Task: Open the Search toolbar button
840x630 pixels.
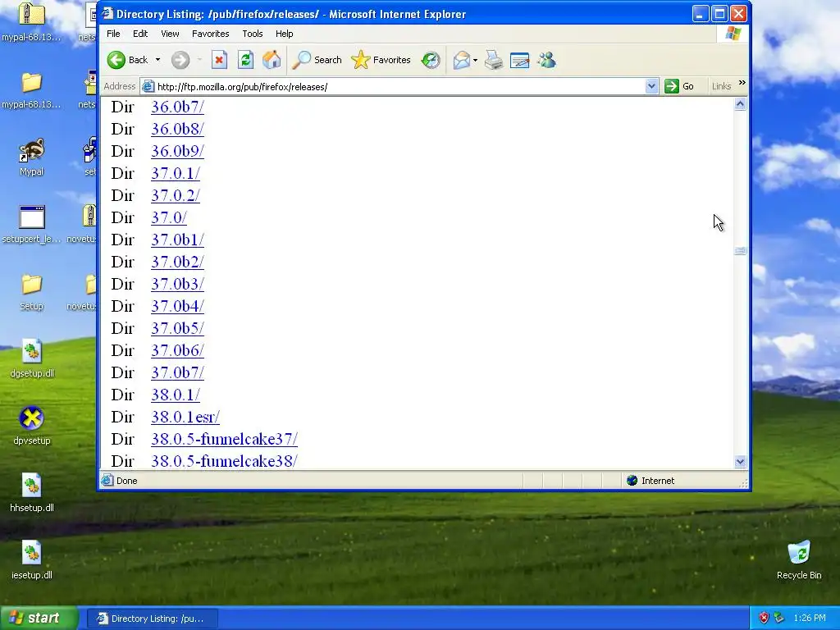Action: click(x=317, y=60)
